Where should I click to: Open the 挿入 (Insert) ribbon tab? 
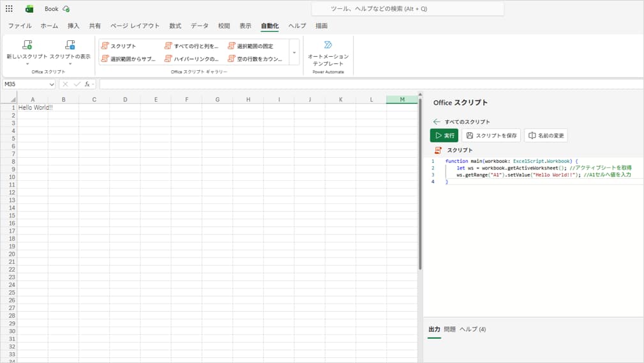(x=73, y=26)
